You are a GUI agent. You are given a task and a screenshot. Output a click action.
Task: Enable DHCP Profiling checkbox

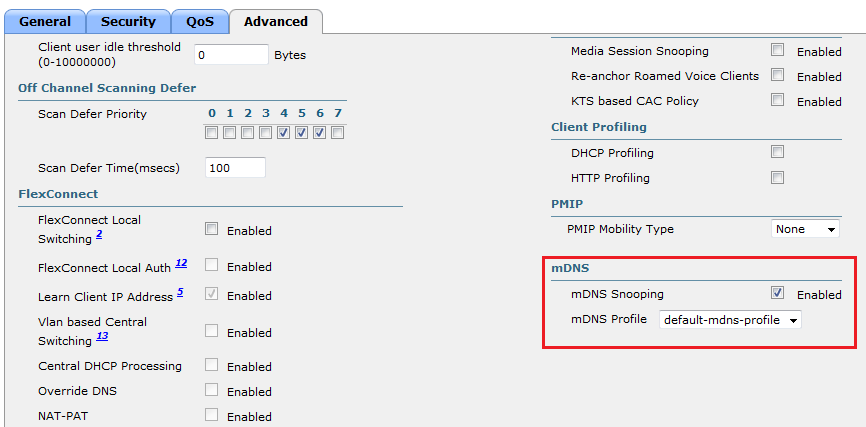tap(777, 152)
